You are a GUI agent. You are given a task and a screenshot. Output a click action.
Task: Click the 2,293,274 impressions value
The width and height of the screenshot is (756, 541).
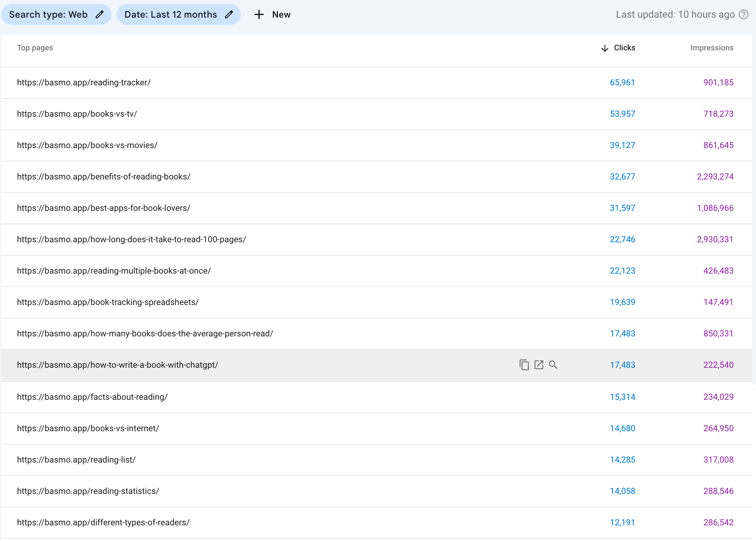(x=715, y=177)
